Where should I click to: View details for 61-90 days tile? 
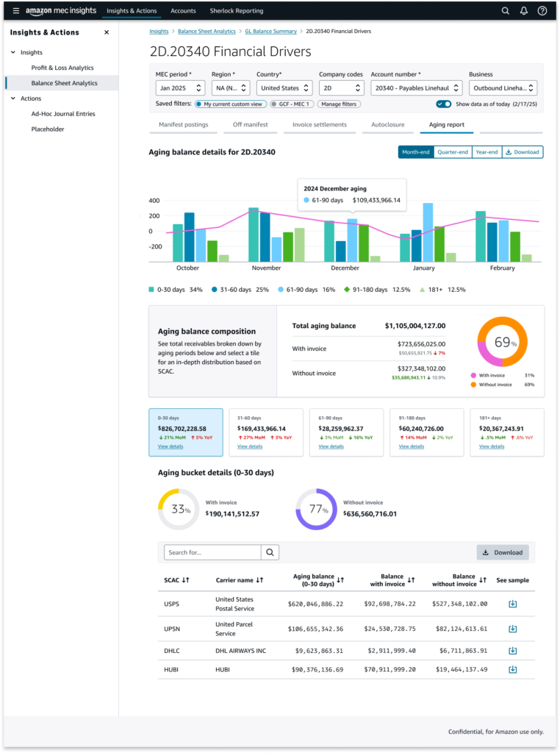(x=331, y=446)
